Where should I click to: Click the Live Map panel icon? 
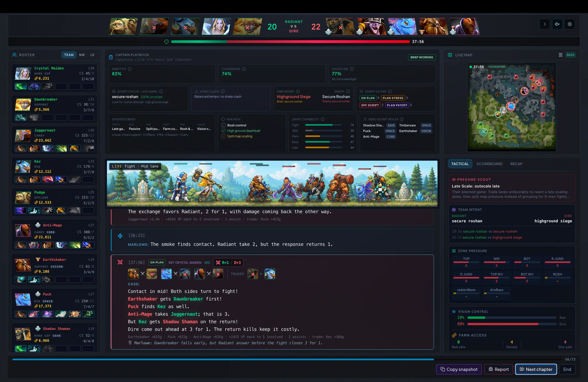(x=450, y=55)
